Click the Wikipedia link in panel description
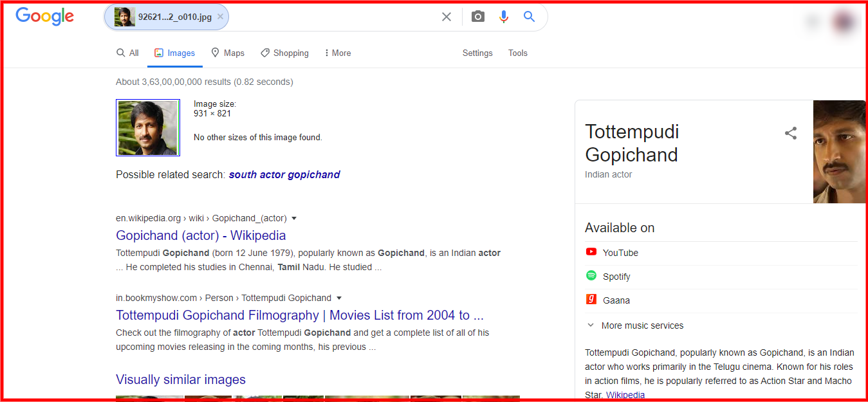 click(625, 395)
